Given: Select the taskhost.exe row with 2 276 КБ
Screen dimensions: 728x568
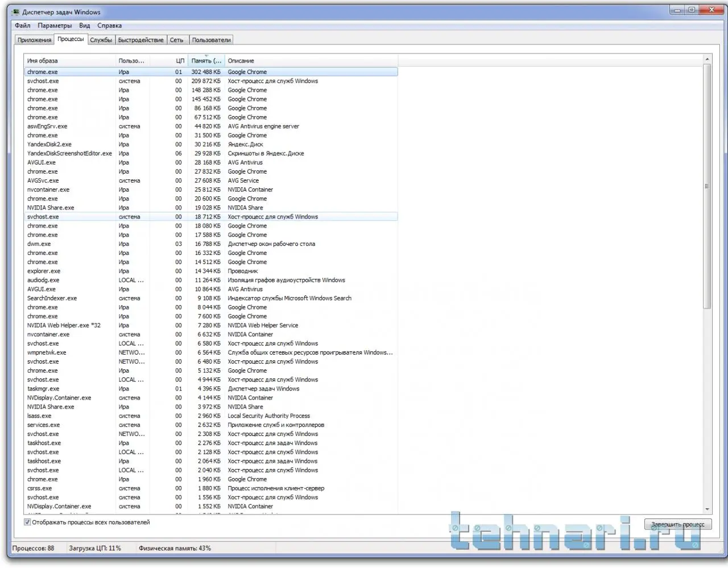Looking at the screenshot, I should pos(211,443).
